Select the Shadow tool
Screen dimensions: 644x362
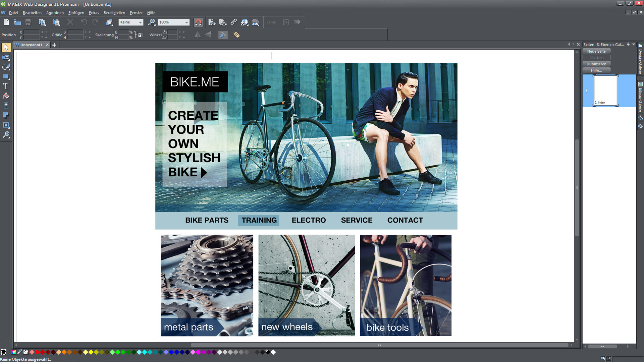click(6, 115)
